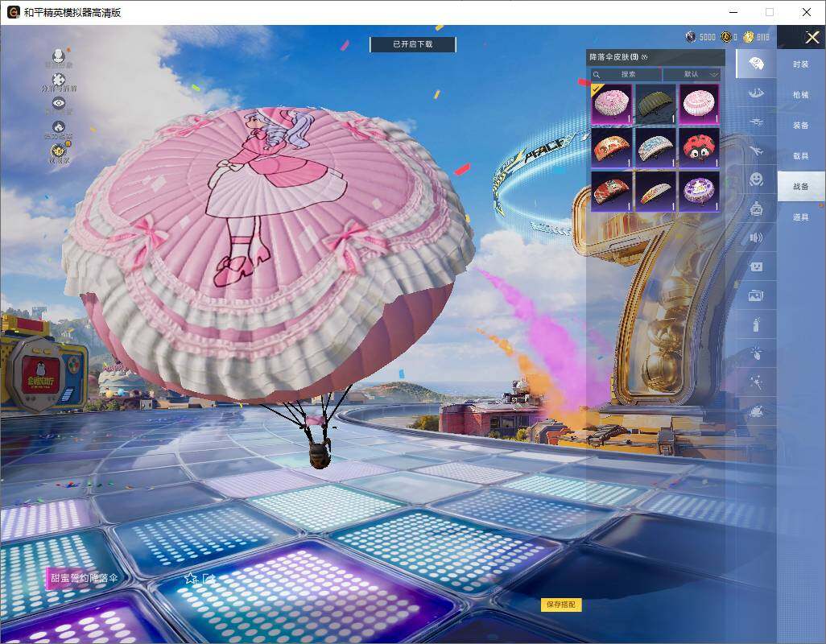Click the dark gold token currency icon
The width and height of the screenshot is (826, 644).
(x=726, y=36)
